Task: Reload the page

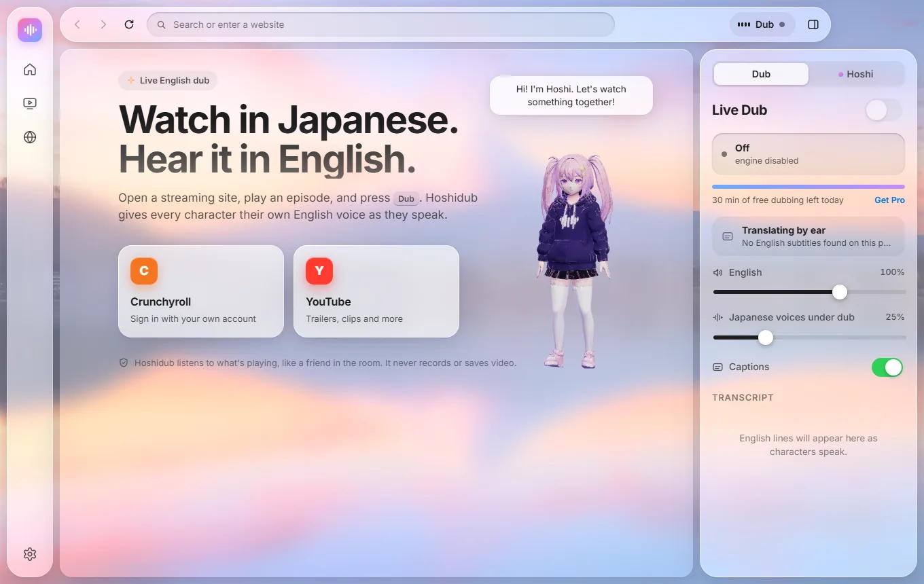Action: [x=129, y=24]
